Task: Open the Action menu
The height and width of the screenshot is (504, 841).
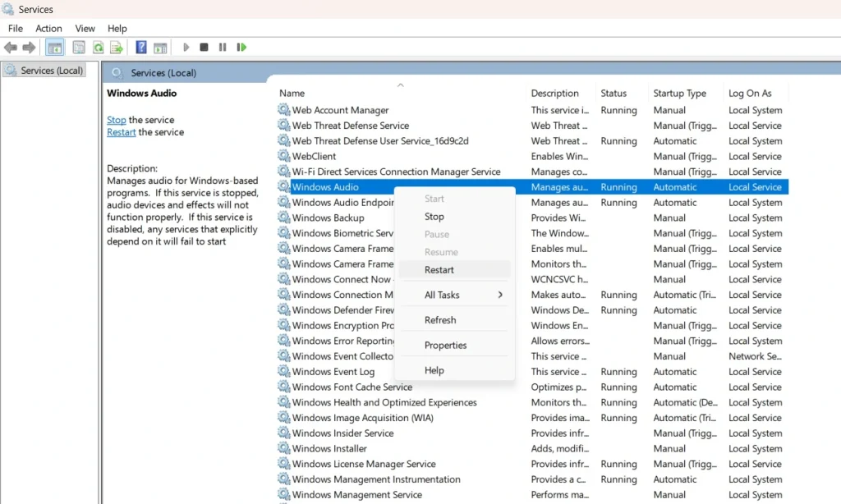Action: pyautogui.click(x=48, y=28)
